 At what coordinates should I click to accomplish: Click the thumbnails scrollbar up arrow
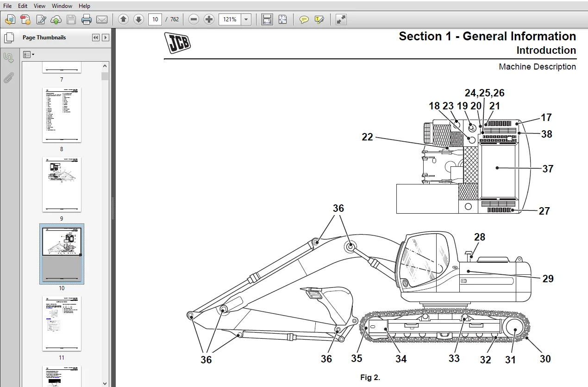[x=105, y=66]
